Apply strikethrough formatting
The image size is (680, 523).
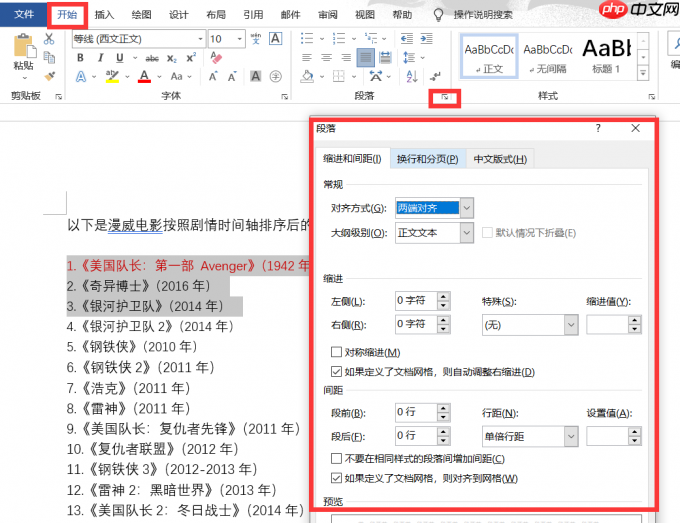click(x=152, y=58)
